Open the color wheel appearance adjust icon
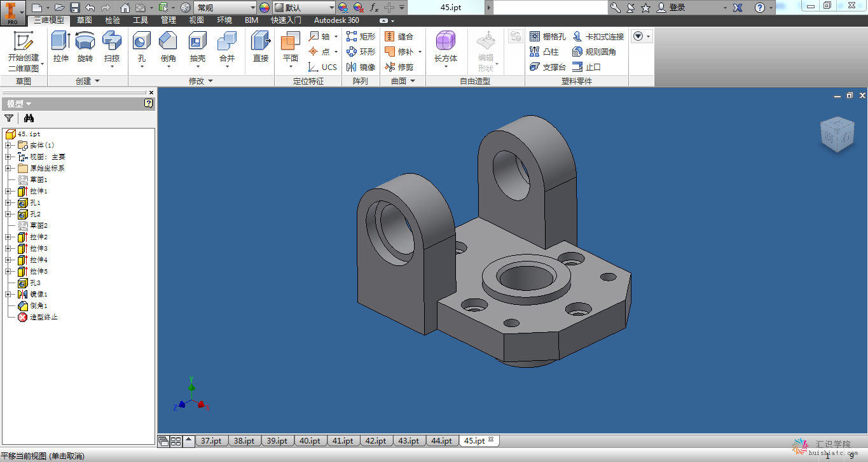This screenshot has width=868, height=462. [x=265, y=8]
